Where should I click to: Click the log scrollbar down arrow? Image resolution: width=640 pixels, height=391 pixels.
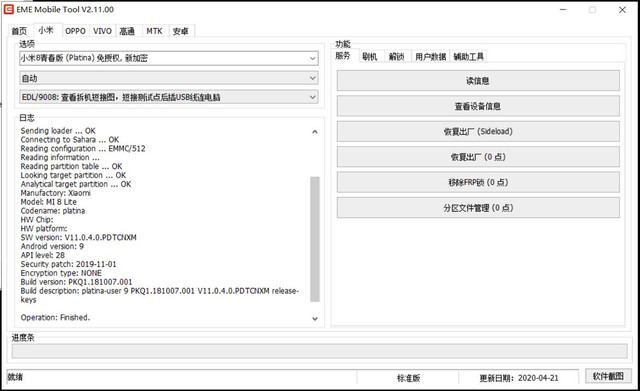[315, 318]
